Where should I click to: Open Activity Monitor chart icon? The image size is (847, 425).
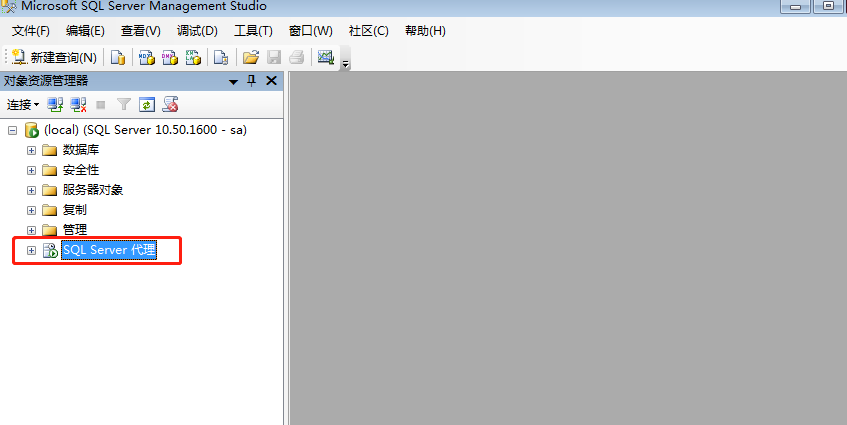[326, 57]
